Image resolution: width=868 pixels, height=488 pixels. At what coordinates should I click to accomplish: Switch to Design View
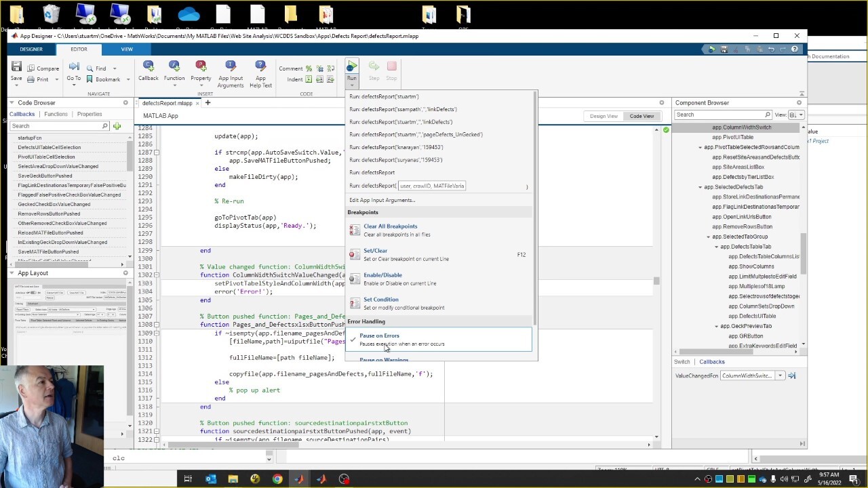tap(603, 116)
